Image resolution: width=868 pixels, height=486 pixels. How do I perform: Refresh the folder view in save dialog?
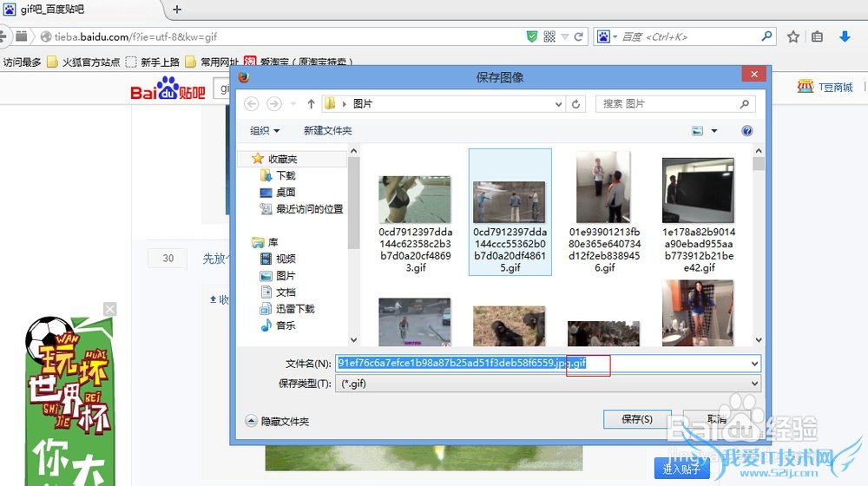click(575, 103)
